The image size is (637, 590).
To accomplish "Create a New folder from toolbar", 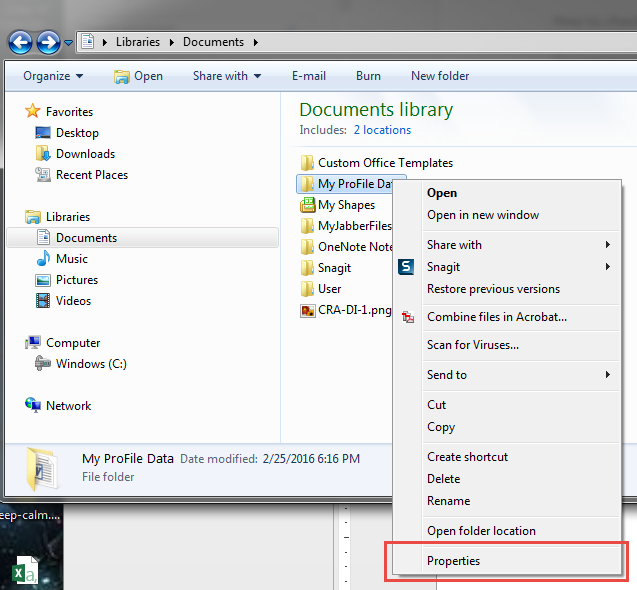I will click(x=440, y=76).
